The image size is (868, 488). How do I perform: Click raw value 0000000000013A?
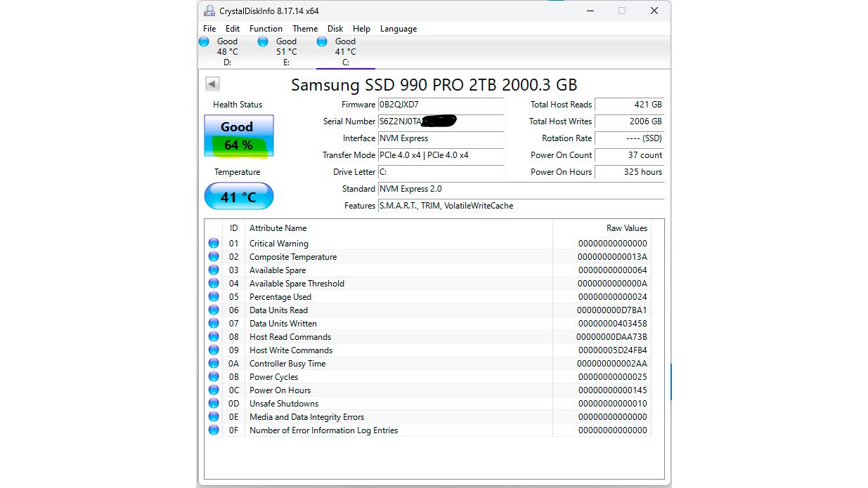(612, 257)
